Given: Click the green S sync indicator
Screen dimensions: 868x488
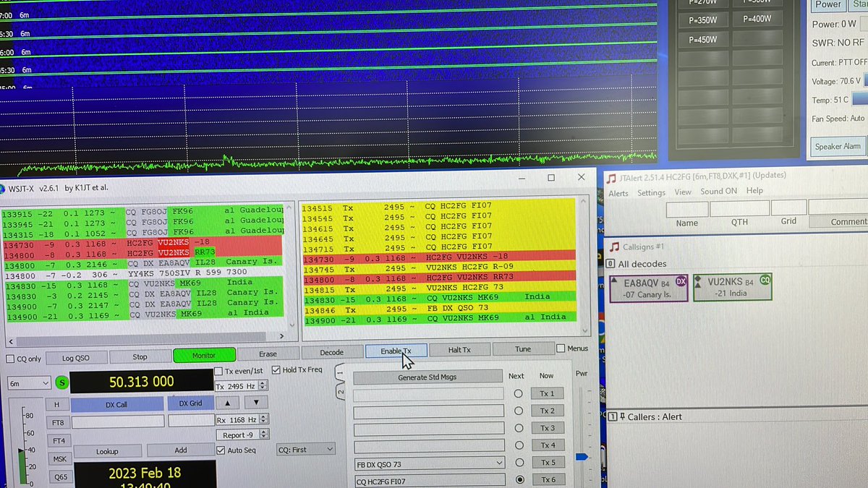Looking at the screenshot, I should click(62, 382).
